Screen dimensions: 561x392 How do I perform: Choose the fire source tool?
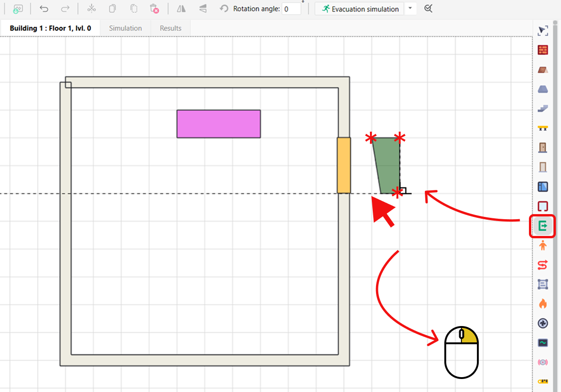[542, 304]
